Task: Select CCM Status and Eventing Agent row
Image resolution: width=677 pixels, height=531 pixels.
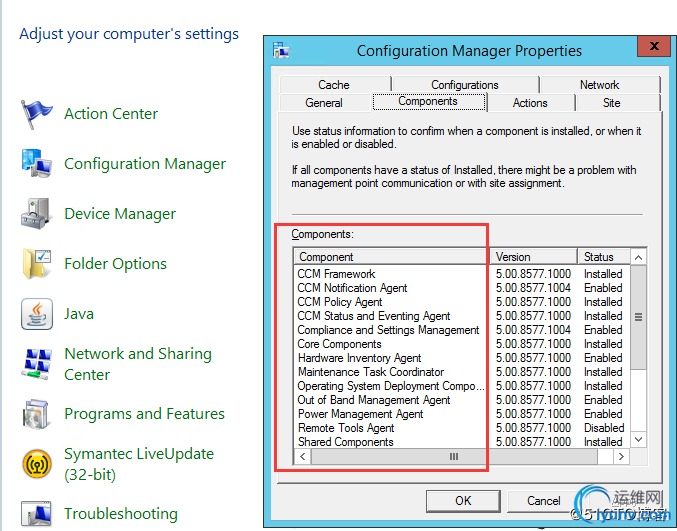Action: [462, 316]
